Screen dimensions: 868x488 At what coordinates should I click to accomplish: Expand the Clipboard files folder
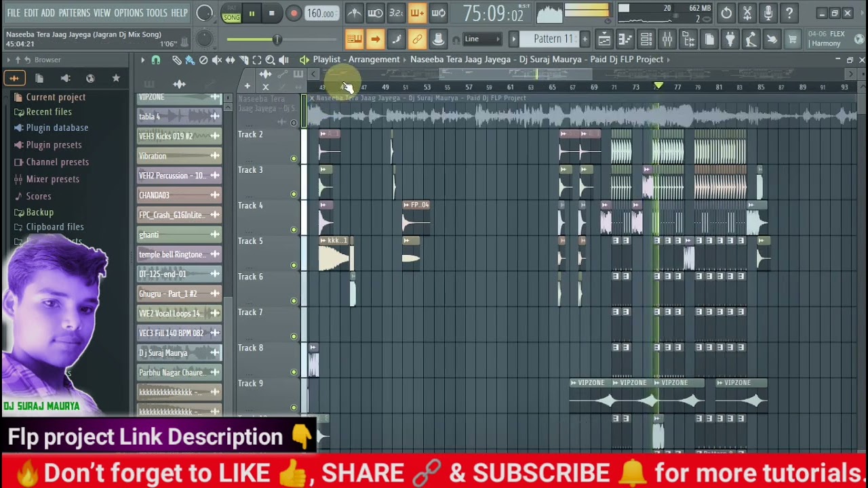(x=49, y=227)
